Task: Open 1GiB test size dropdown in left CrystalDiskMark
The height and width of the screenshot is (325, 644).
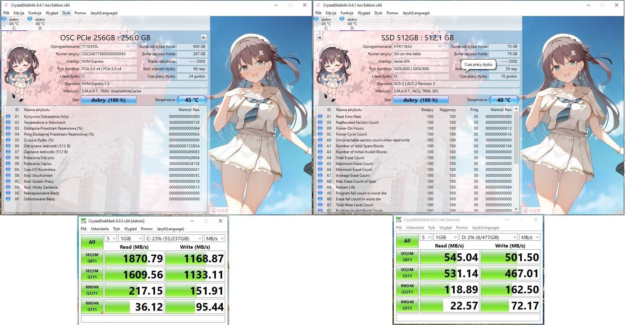Action: (131, 238)
